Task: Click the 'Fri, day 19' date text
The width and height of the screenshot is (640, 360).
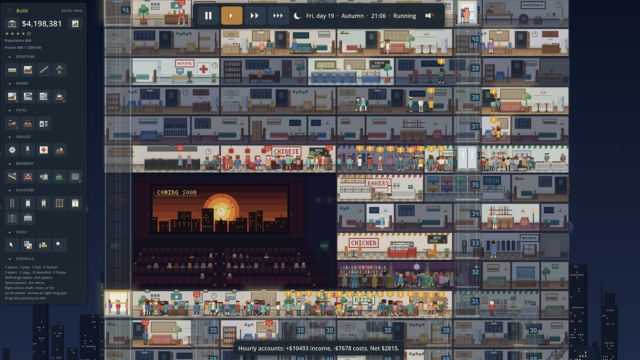Action: pos(320,16)
